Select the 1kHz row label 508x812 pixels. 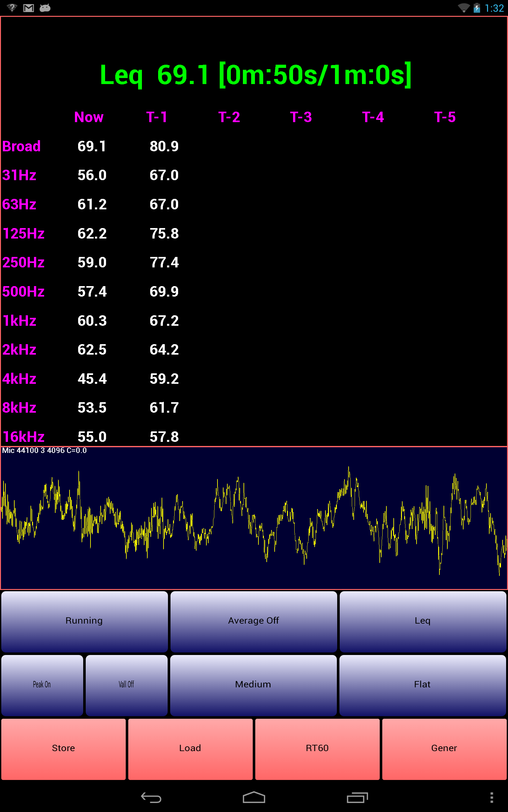(x=19, y=321)
